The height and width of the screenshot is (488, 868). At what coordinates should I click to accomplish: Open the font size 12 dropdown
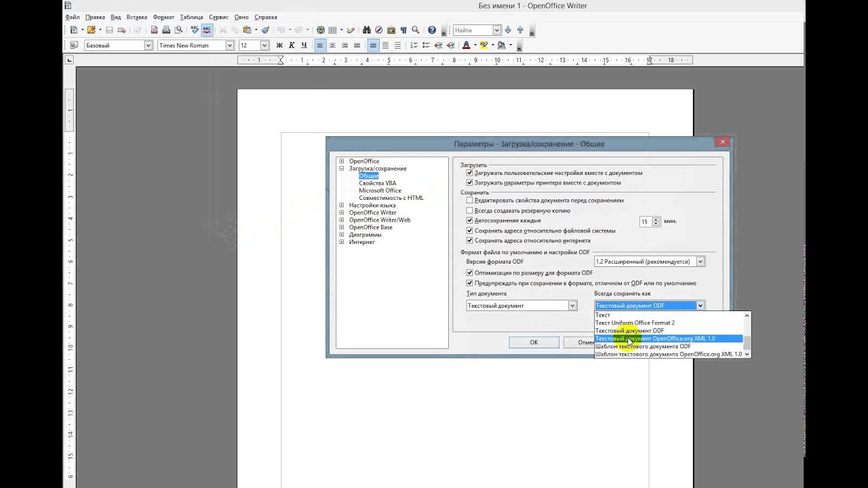click(x=264, y=45)
